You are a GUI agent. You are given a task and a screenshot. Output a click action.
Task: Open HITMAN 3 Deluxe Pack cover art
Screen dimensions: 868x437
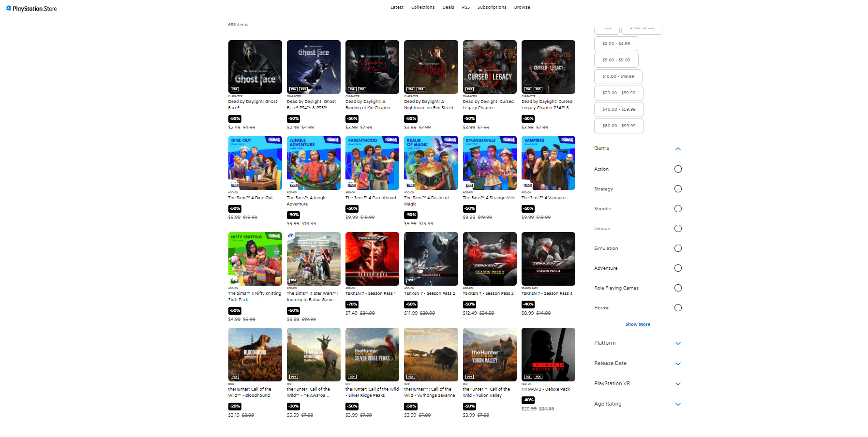pos(548,354)
